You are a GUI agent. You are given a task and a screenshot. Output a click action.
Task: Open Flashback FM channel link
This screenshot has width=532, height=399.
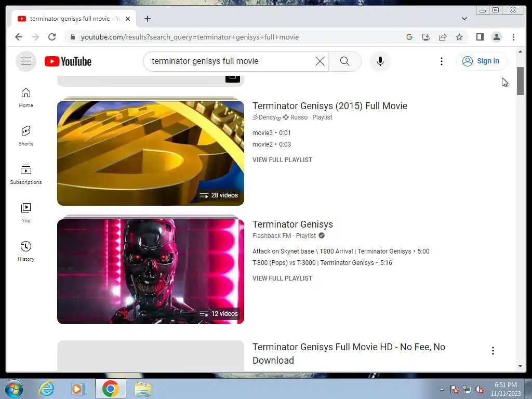click(x=271, y=236)
